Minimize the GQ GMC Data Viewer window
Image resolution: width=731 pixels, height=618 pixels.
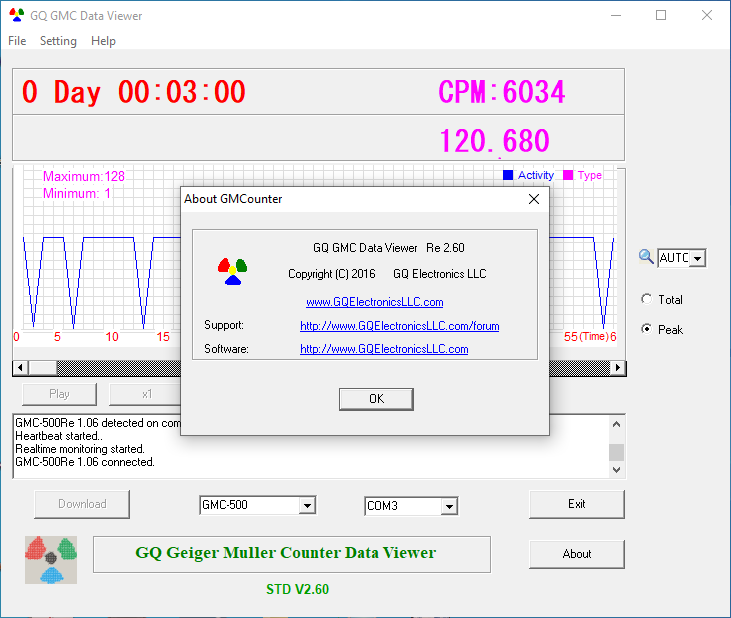[616, 15]
